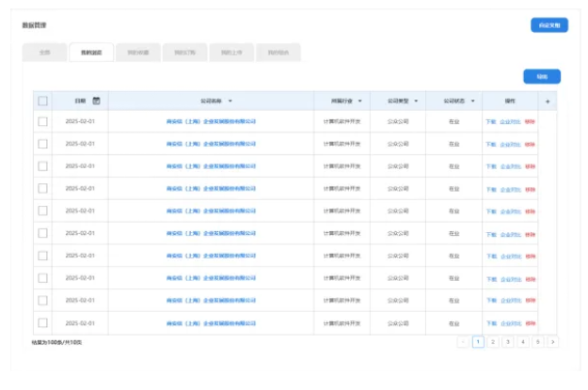The image size is (588, 390).
Task: Click the blue button at top right
Action: pyautogui.click(x=548, y=25)
